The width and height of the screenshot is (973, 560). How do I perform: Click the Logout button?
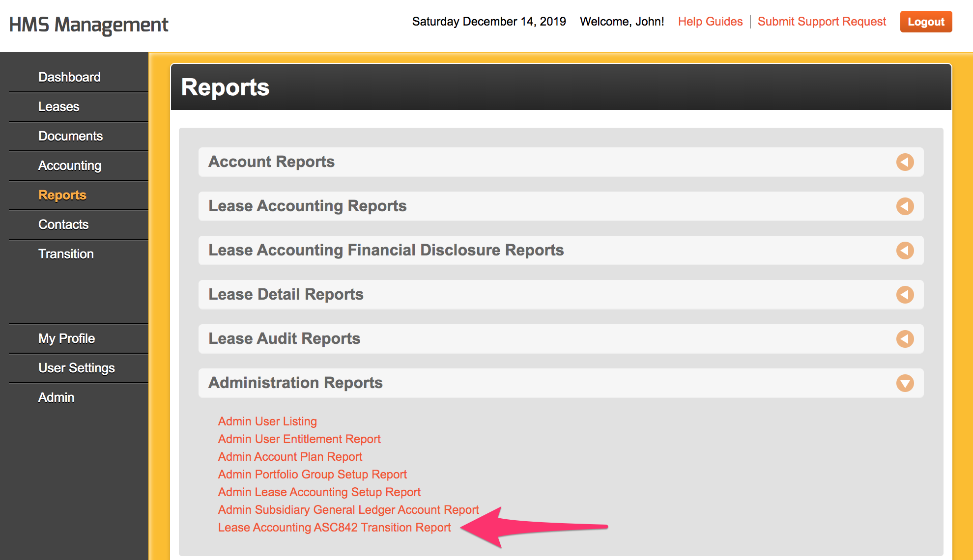[x=926, y=21]
